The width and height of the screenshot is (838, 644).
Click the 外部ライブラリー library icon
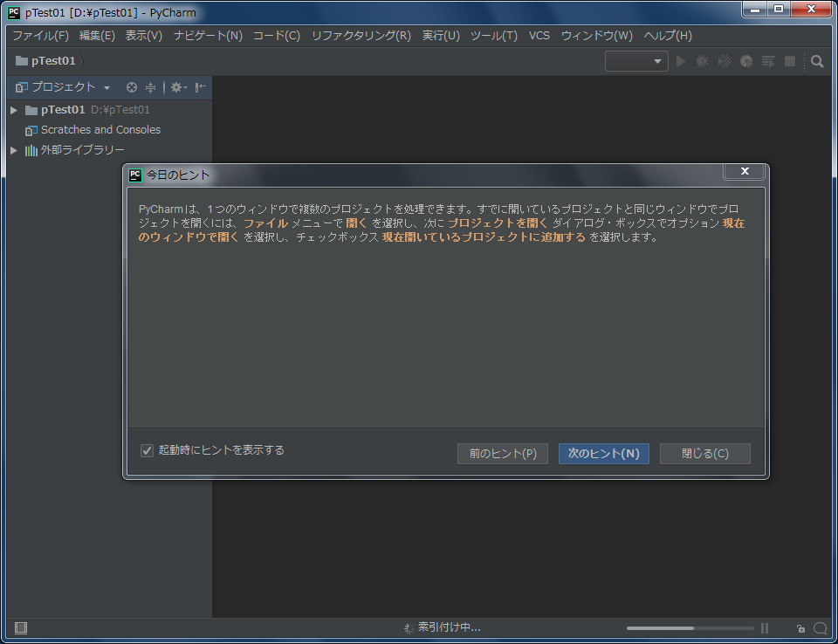31,150
